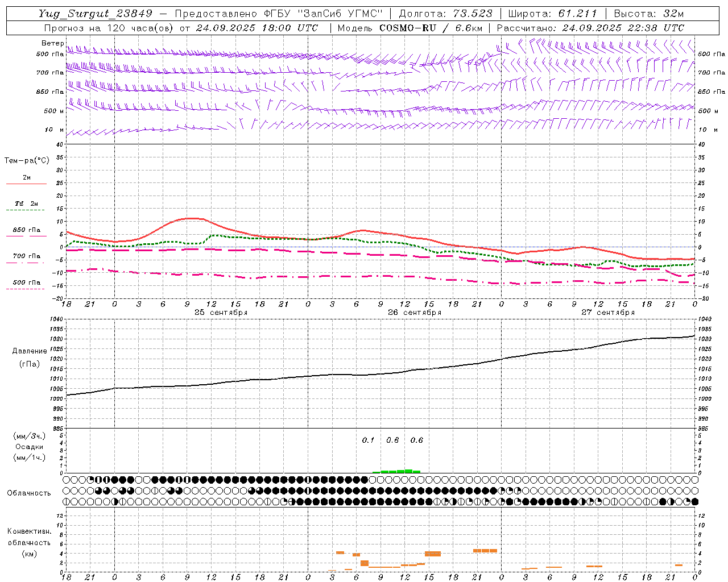728x582 pixels.
Task: Click the 26 сентября date label
Action: (x=415, y=313)
